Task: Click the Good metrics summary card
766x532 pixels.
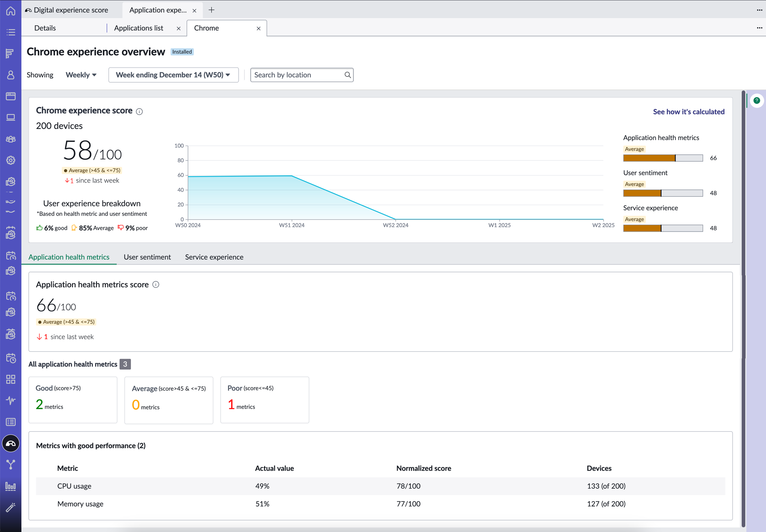Action: click(x=73, y=400)
